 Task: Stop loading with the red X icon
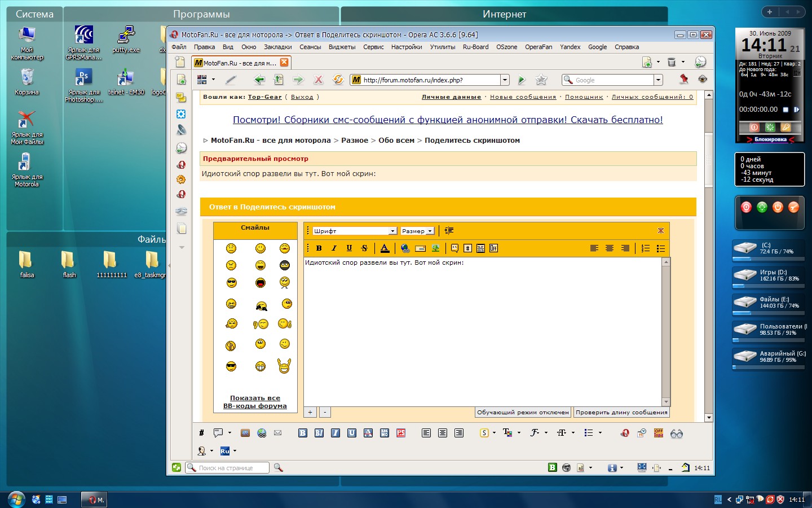pyautogui.click(x=319, y=80)
